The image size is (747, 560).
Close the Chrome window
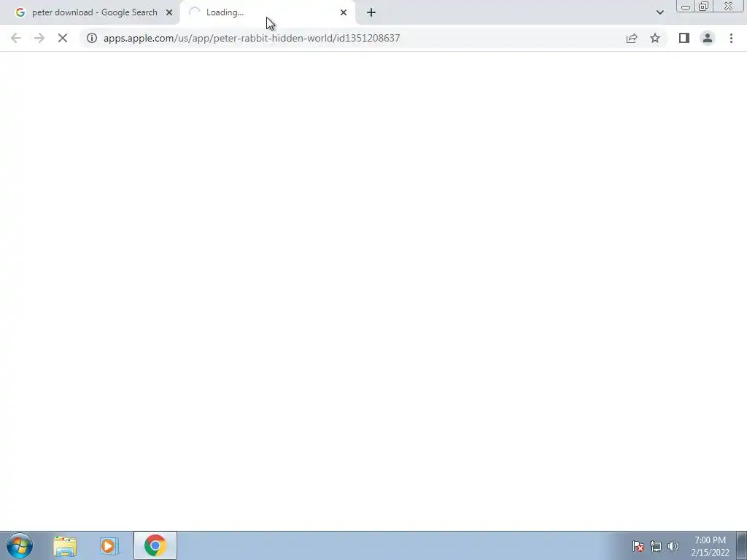[729, 7]
